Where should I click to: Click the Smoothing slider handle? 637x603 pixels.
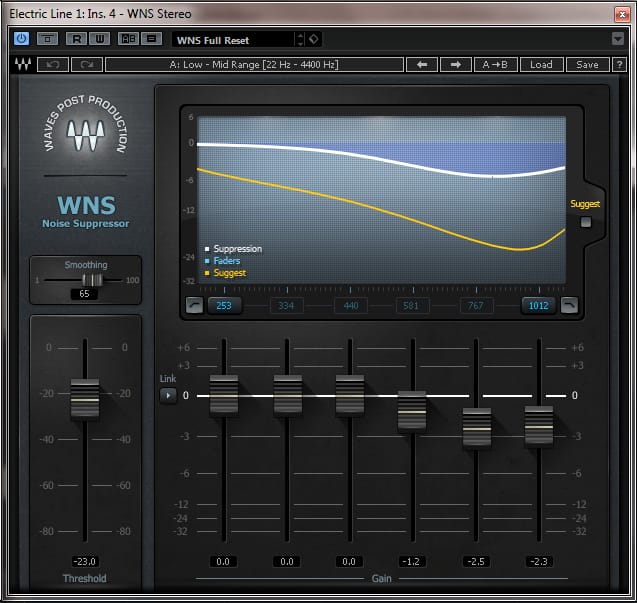[x=92, y=280]
